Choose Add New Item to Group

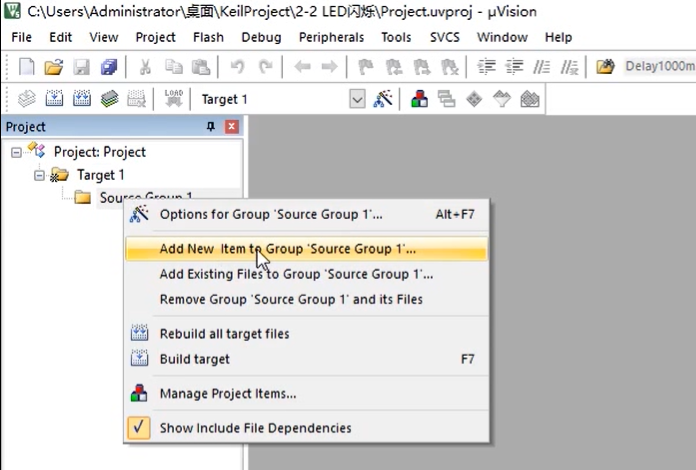pos(307,249)
